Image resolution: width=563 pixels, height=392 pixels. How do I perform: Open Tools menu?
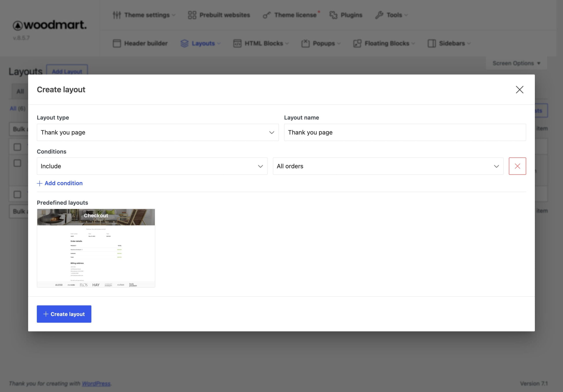tap(391, 15)
